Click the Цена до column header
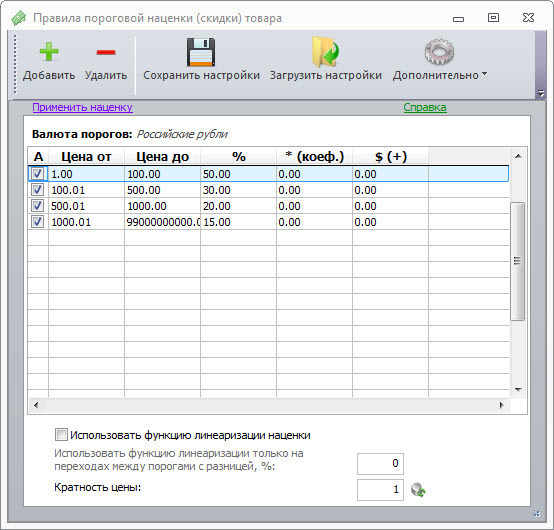The height and width of the screenshot is (530, 554). pyautogui.click(x=163, y=157)
